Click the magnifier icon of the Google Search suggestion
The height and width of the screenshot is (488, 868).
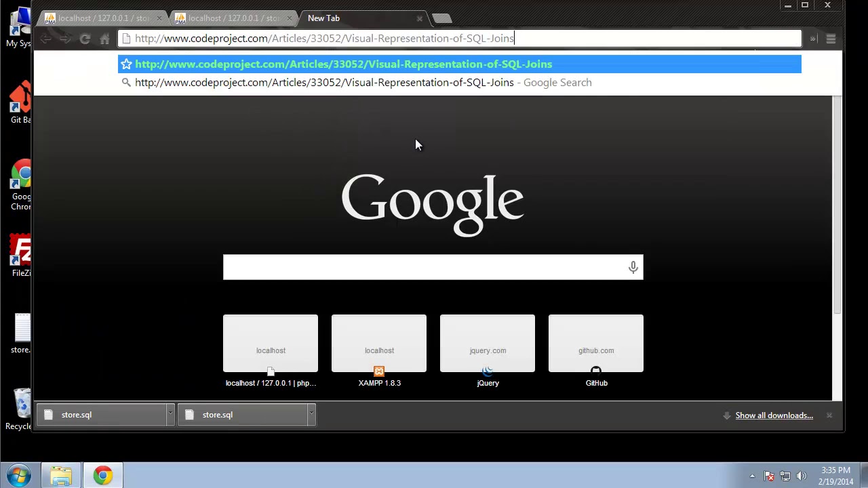[x=126, y=83]
